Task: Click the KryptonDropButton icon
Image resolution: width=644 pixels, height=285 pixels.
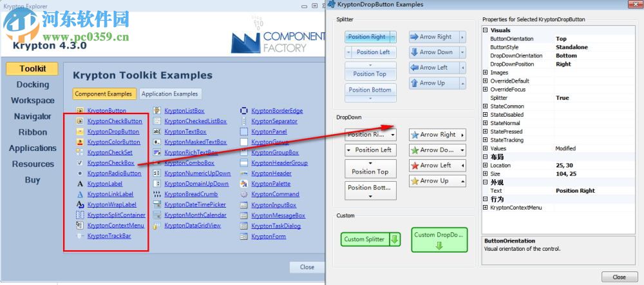Action: click(x=80, y=132)
